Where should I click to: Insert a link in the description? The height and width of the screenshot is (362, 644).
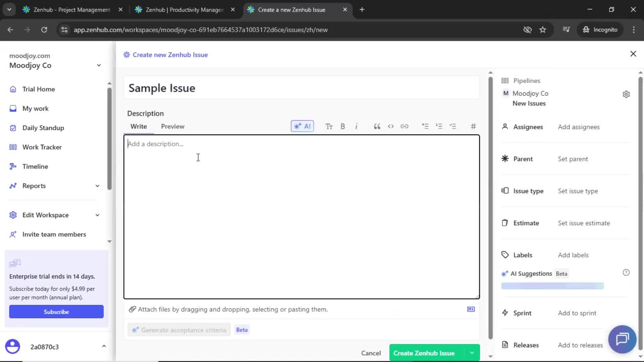click(405, 126)
